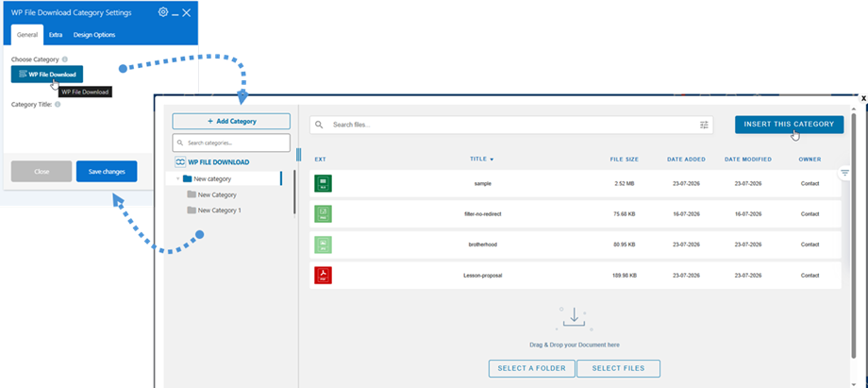Image resolution: width=868 pixels, height=388 pixels.
Task: Switch to the General tab
Action: click(27, 34)
